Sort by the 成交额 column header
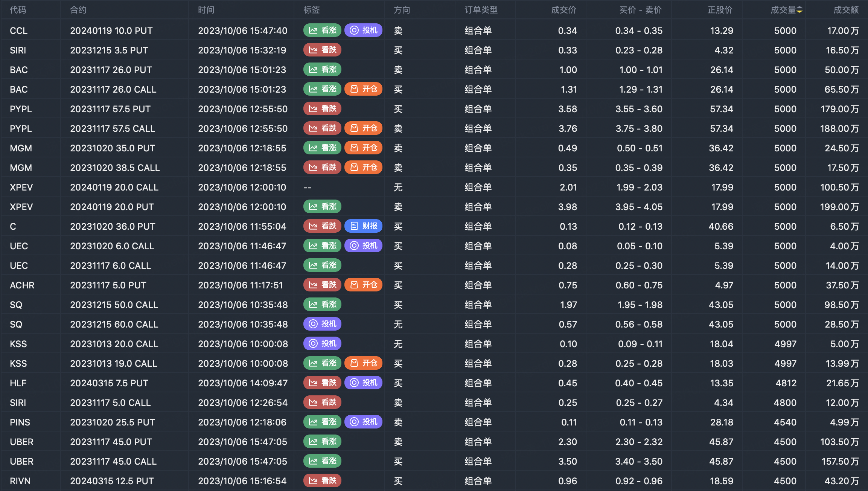This screenshot has width=868, height=491. point(845,10)
